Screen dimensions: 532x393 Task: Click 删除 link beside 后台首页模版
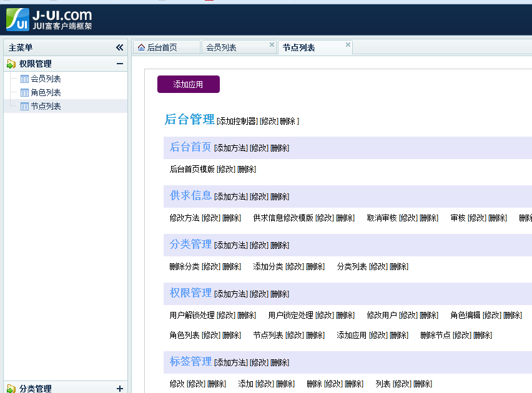[x=247, y=169]
